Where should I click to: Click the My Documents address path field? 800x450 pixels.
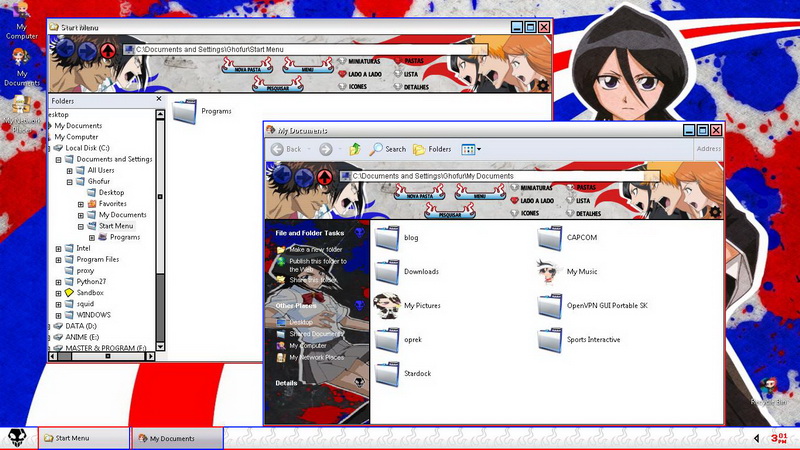click(x=499, y=176)
